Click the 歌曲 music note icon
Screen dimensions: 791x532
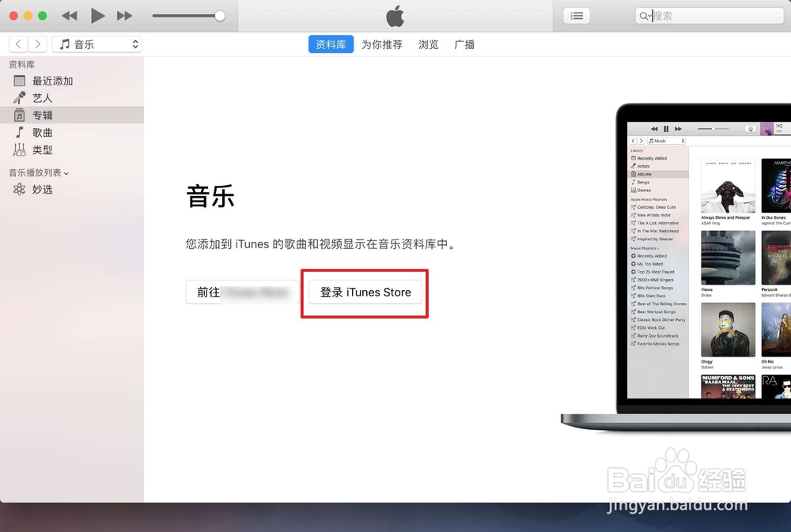tap(19, 132)
